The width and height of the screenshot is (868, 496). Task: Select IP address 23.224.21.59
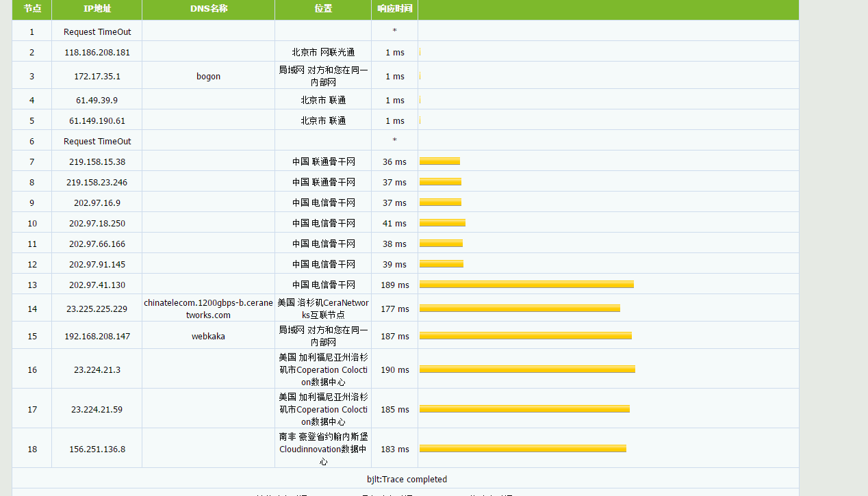pos(97,410)
